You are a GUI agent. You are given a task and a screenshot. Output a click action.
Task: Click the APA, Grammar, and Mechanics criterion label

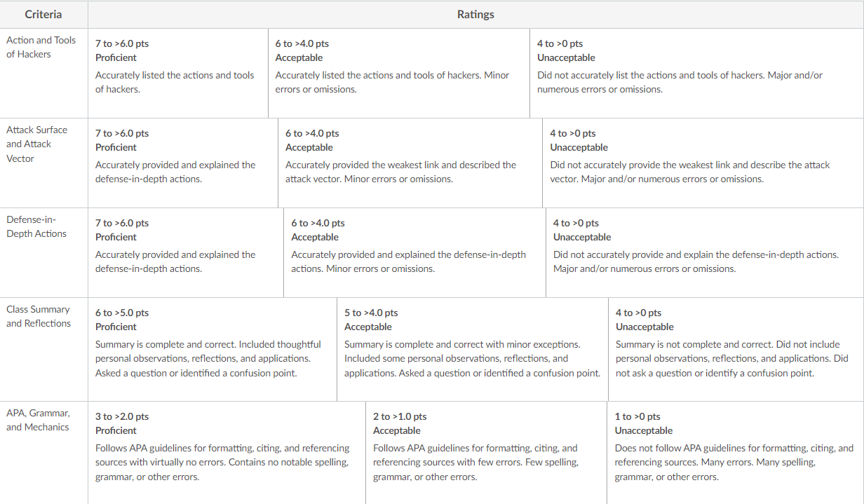click(x=38, y=420)
